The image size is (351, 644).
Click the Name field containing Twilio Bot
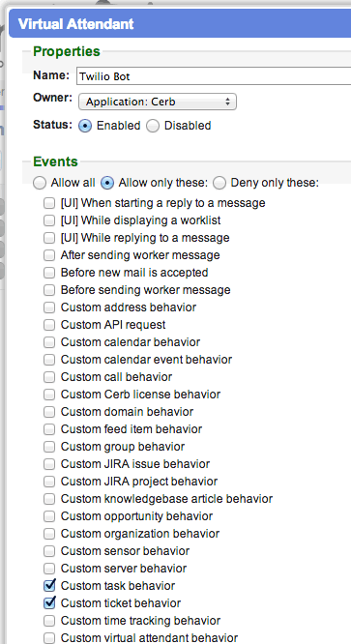coord(214,76)
